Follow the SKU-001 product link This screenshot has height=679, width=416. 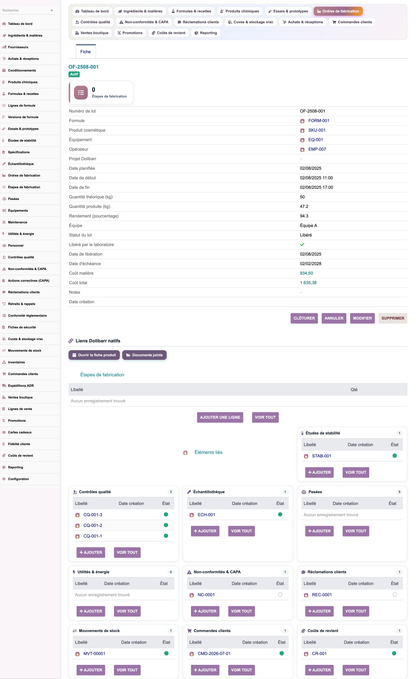coord(316,130)
